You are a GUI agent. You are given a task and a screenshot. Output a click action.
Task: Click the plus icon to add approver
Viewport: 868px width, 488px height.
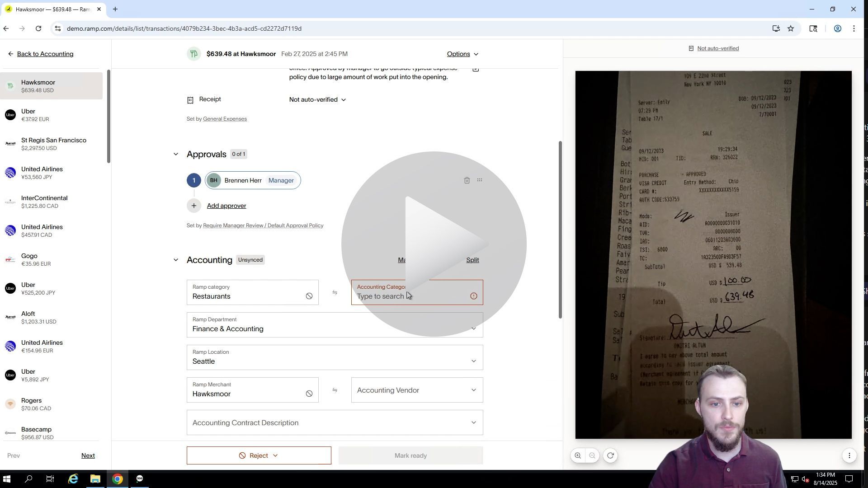point(194,206)
